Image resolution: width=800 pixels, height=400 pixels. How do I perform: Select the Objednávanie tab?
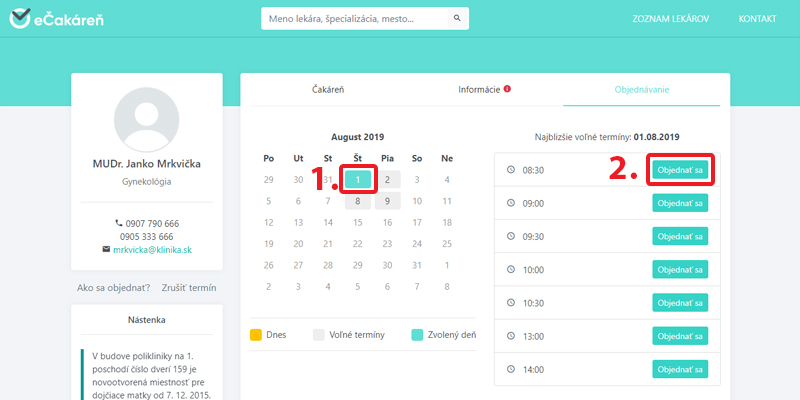click(x=641, y=90)
